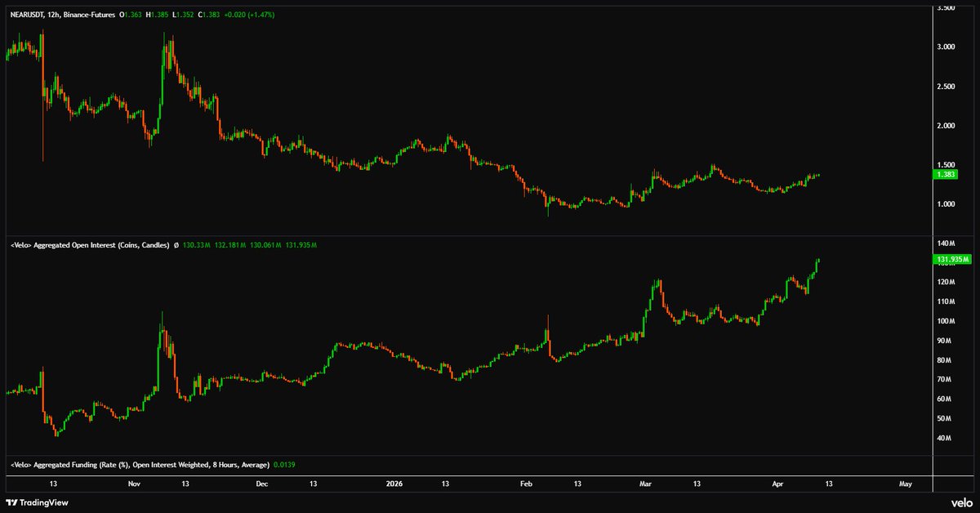Click the 90M open interest axis label
This screenshot has width=980, height=513.
click(x=944, y=341)
